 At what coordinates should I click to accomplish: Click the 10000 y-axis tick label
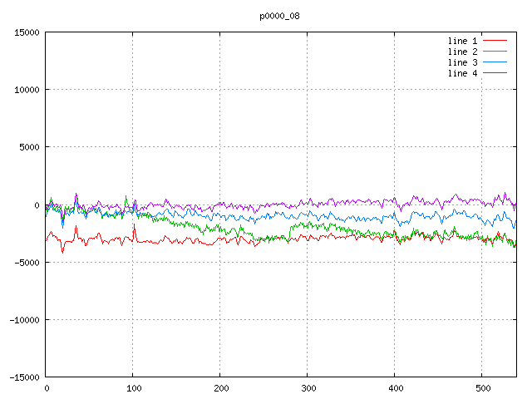pyautogui.click(x=27, y=90)
